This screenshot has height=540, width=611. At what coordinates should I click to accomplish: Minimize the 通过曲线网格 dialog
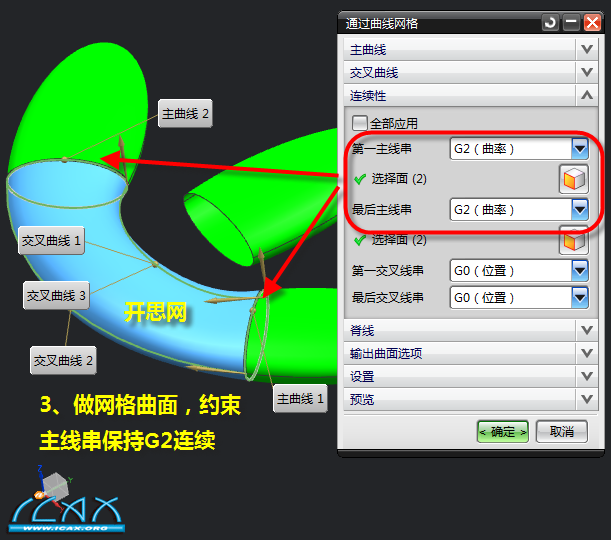(571, 23)
